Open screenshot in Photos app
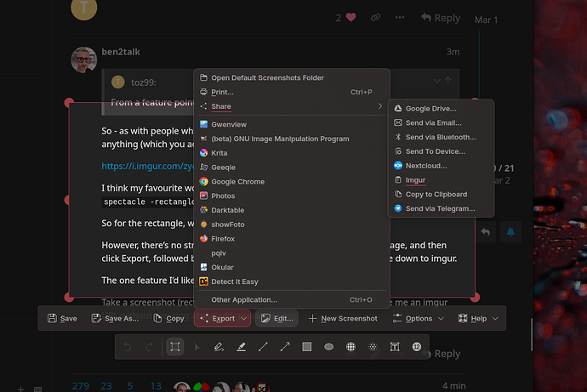The height and width of the screenshot is (392, 587). pyautogui.click(x=292, y=196)
